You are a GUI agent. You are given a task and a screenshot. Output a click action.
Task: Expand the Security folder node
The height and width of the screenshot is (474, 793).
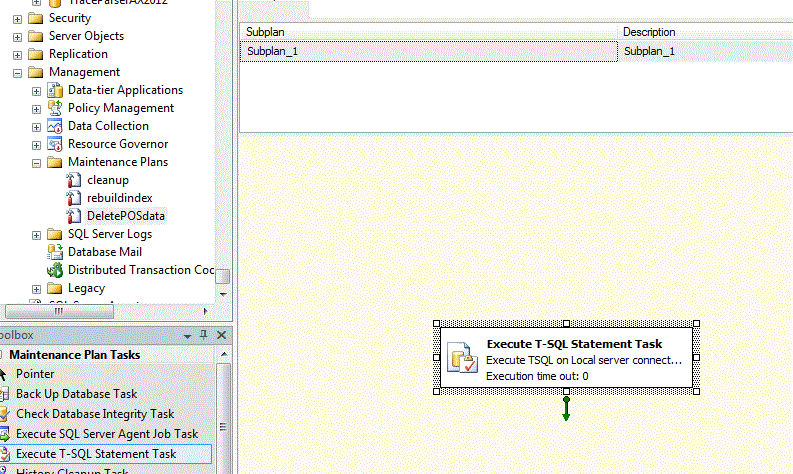coord(17,18)
